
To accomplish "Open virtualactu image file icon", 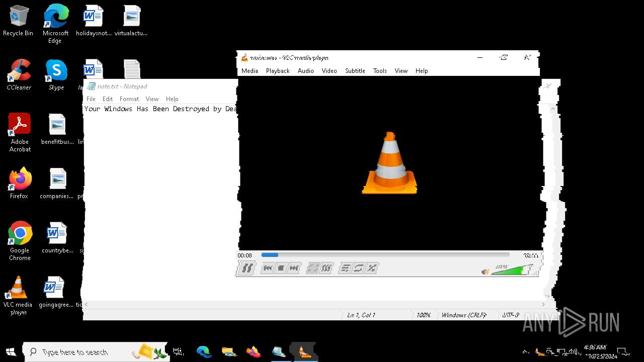I will (x=131, y=21).
